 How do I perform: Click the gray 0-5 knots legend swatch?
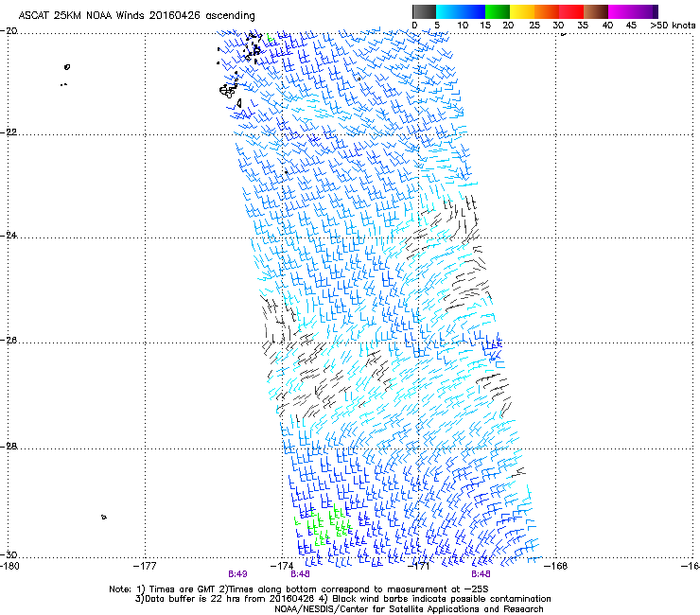click(424, 11)
